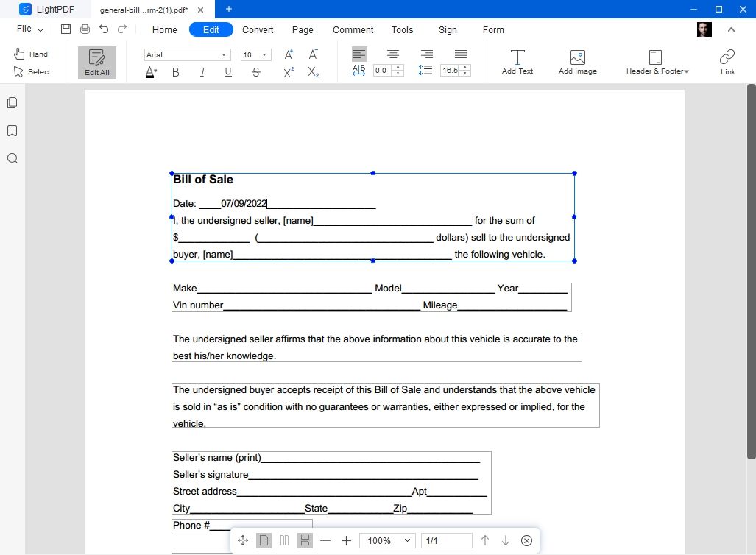Viewport: 756px width, 555px height.
Task: Toggle bold text formatting
Action: click(x=175, y=72)
